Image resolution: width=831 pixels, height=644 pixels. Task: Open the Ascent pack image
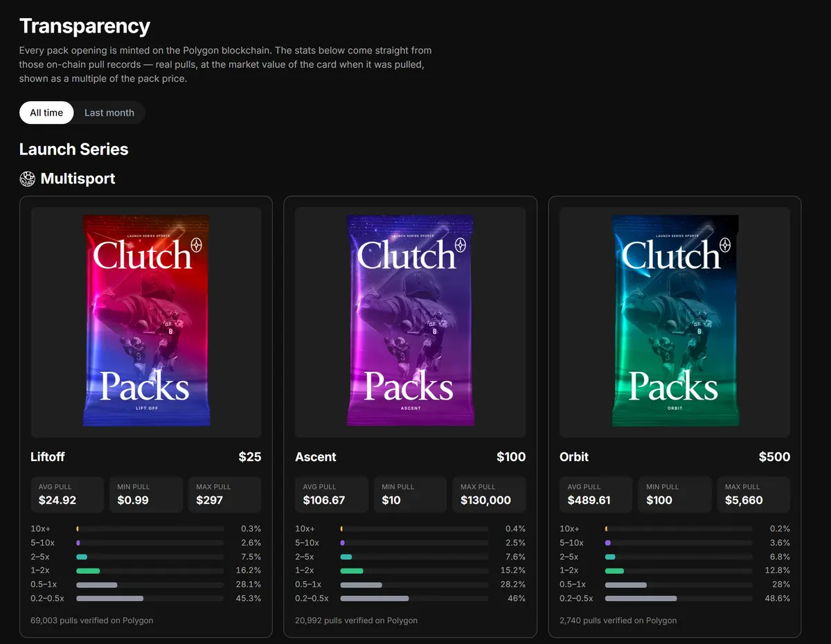point(411,322)
